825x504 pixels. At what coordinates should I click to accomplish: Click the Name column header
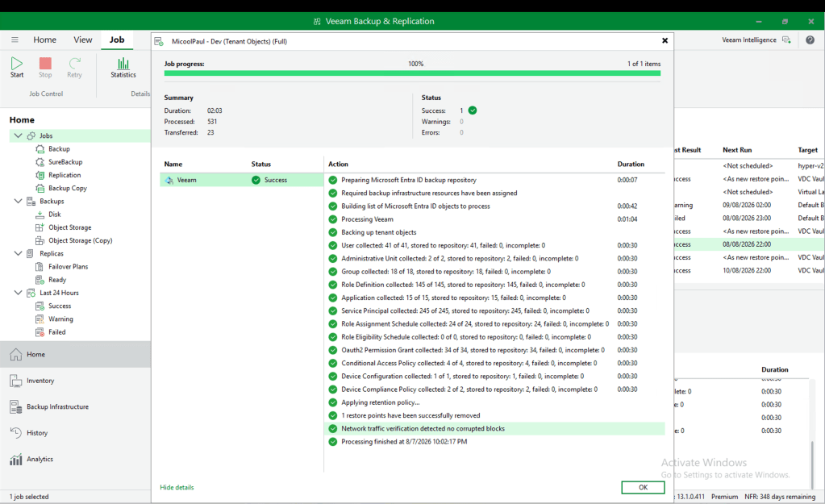(173, 165)
